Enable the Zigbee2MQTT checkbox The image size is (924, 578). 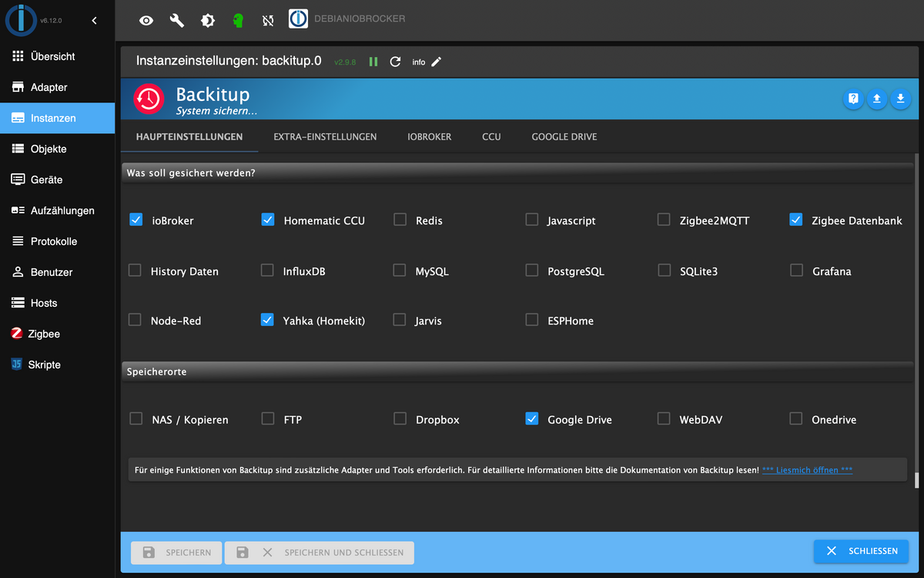coord(664,220)
